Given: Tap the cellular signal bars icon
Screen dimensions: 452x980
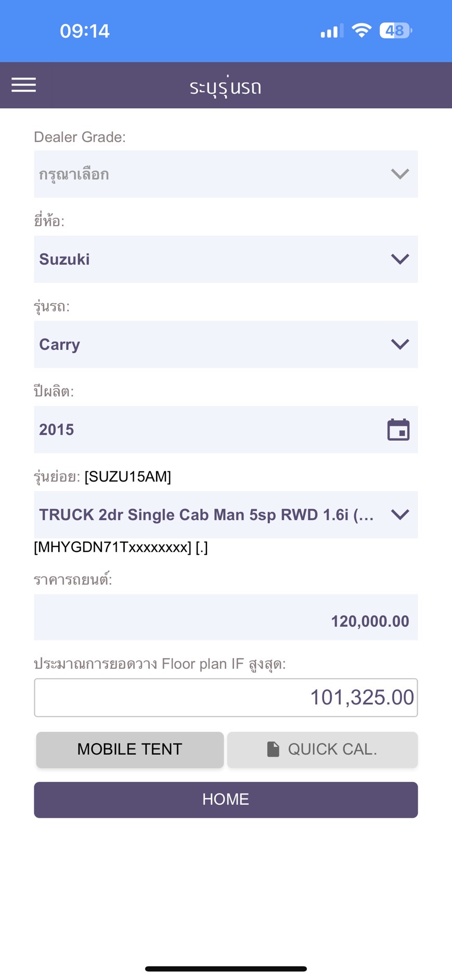Looking at the screenshot, I should (331, 31).
